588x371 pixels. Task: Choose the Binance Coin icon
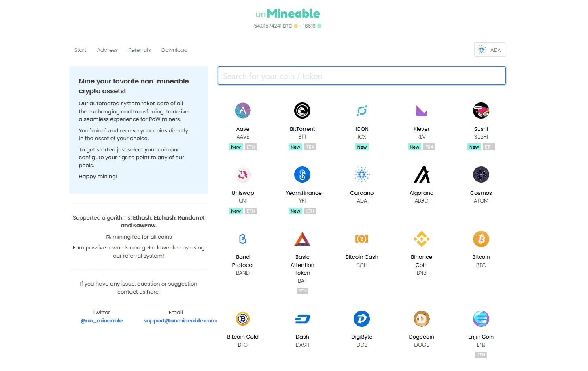click(x=421, y=239)
